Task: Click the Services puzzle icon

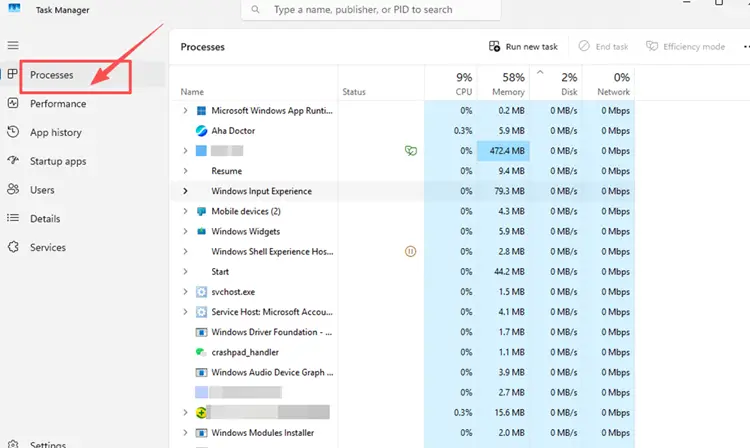Action: tap(13, 247)
